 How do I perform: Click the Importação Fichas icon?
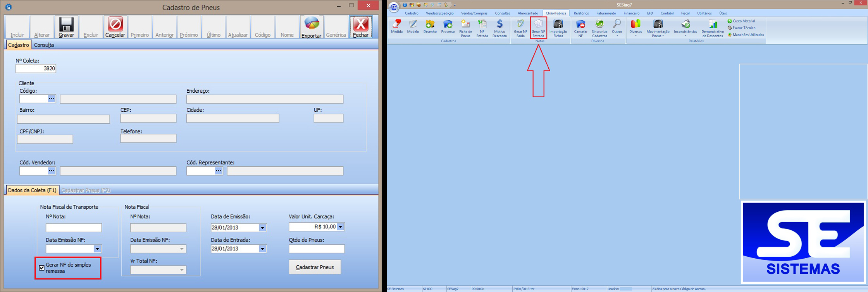coord(558,28)
